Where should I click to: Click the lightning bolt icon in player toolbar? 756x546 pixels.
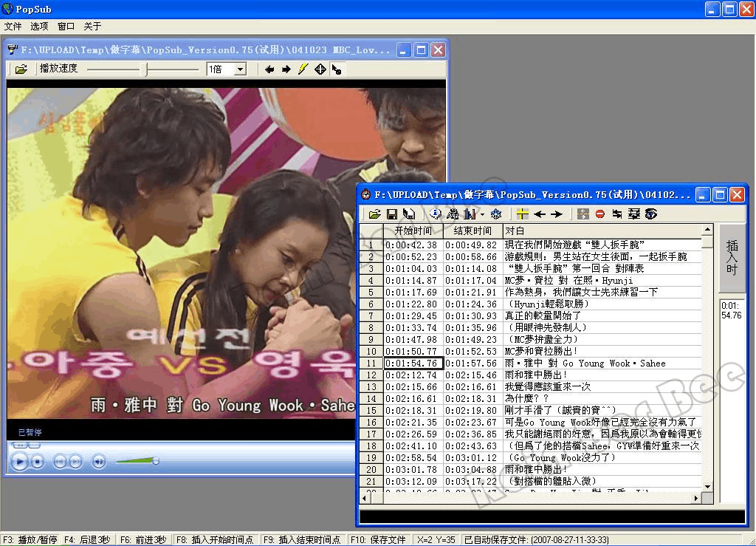pos(303,69)
